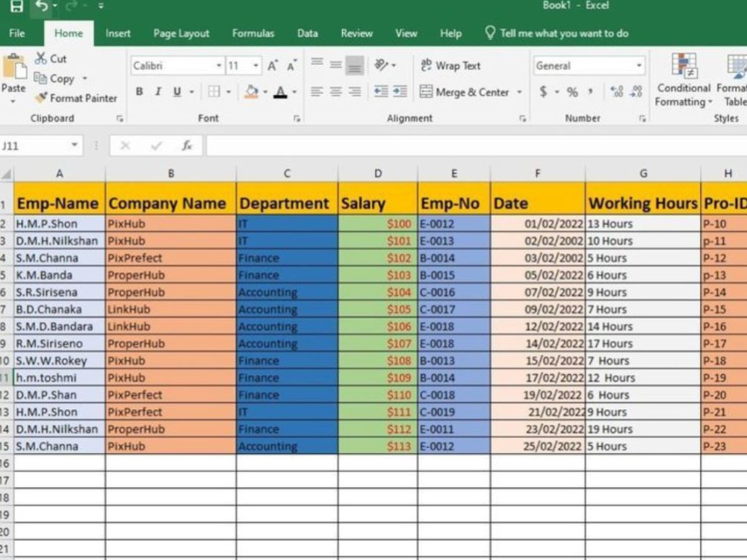
Task: Click the Fill Color paint bucket icon
Action: point(251,91)
